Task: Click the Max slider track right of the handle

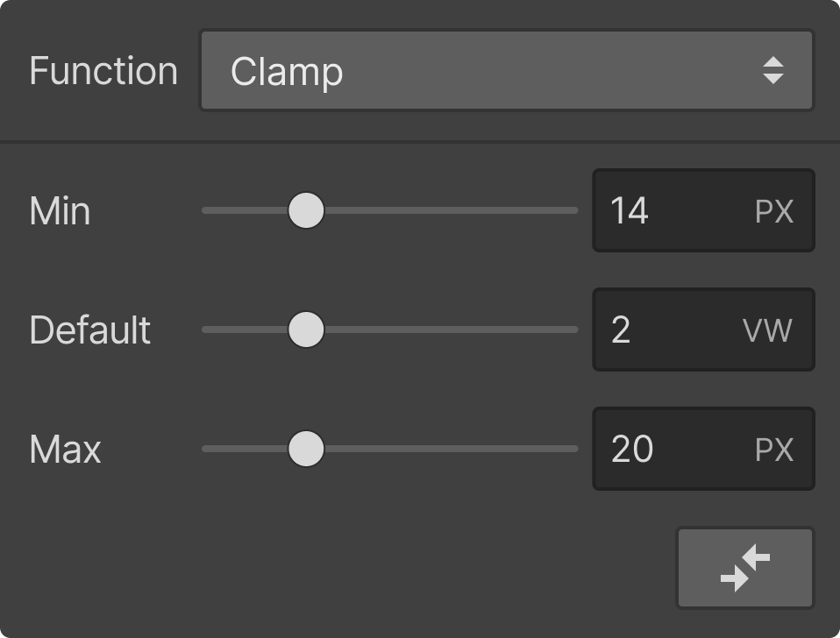Action: point(451,449)
